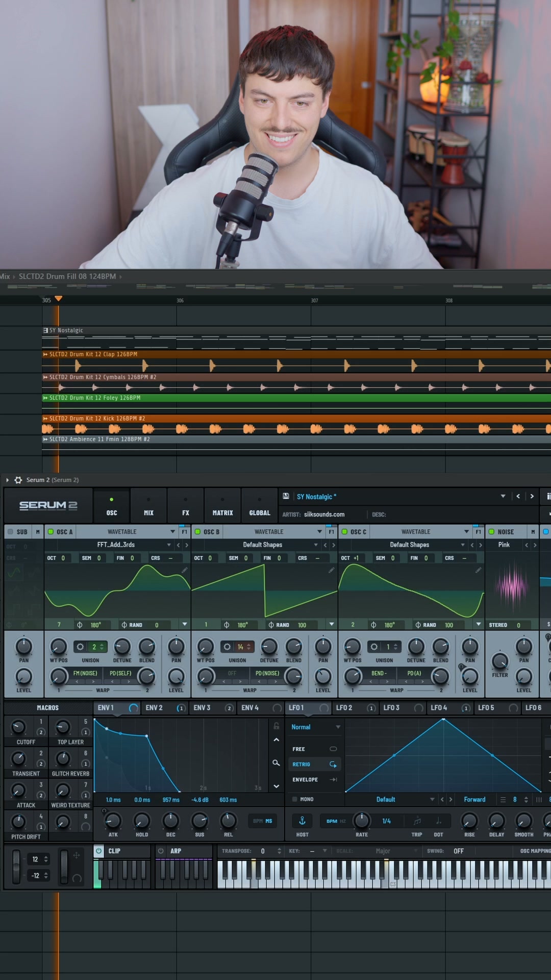Viewport: 551px width, 980px height.
Task: Click the envelope zoom magnifier icon
Action: pos(276,763)
